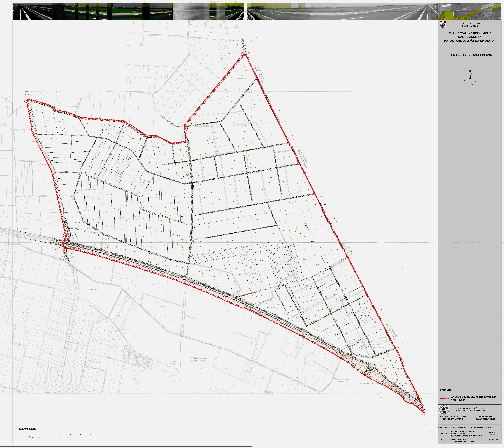The width and height of the screenshot is (504, 448).
Task: Click boundary point number 9 marker
Action: coord(242,52)
